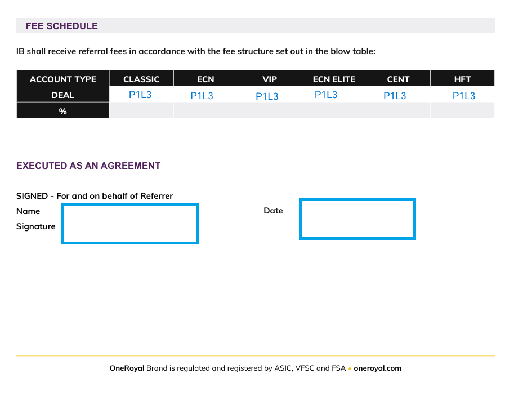
Task: Click the Name and Signature box
Action: 130,224
